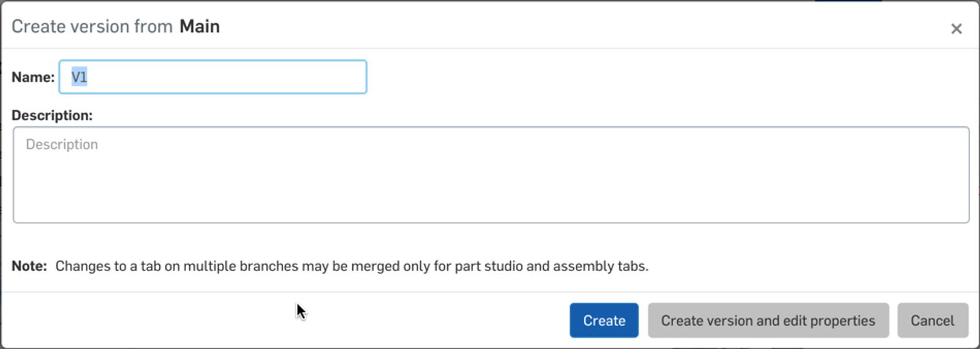Image resolution: width=980 pixels, height=349 pixels.
Task: Click blank header space beside Main title
Action: pyautogui.click(x=551, y=26)
